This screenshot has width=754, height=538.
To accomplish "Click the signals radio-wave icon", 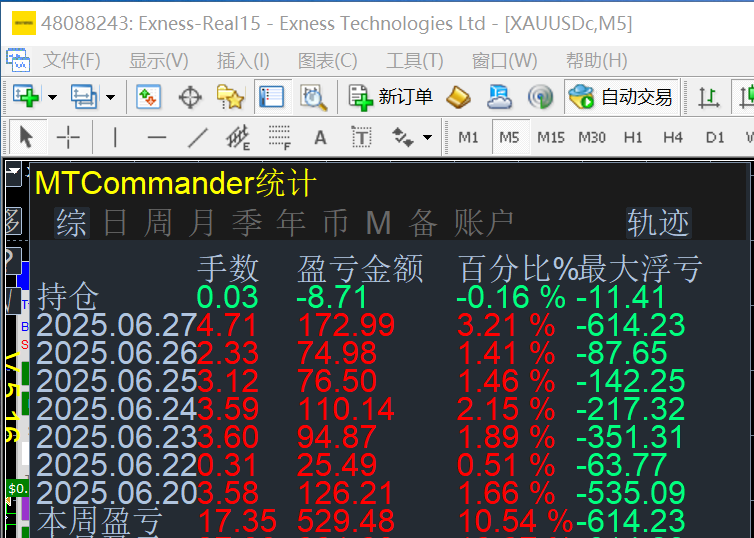I will pyautogui.click(x=540, y=98).
